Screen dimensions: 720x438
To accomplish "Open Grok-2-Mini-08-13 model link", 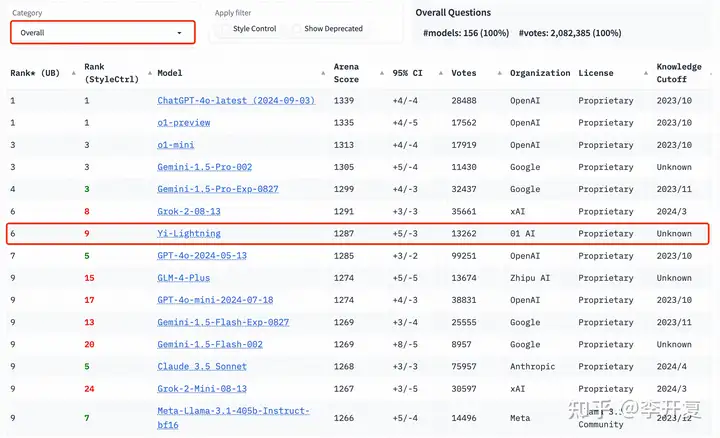I will (202, 389).
